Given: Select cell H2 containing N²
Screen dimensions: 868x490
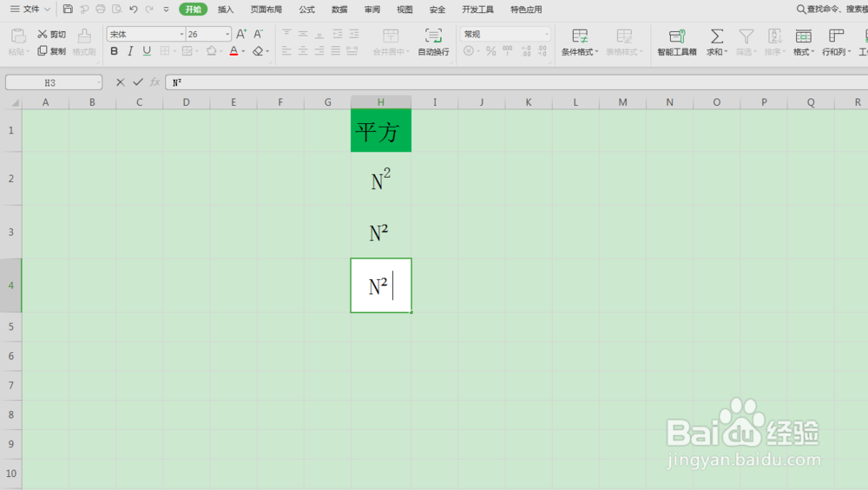Looking at the screenshot, I should pos(381,179).
